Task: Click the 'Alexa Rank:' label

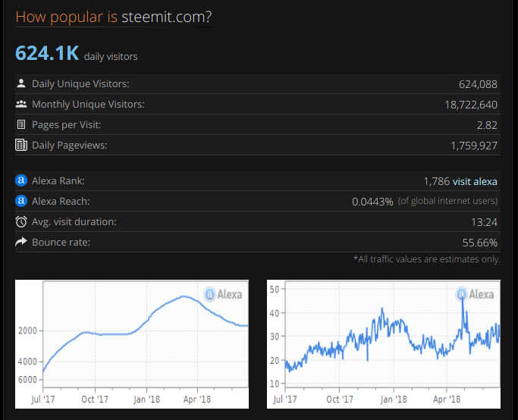Action: (x=58, y=181)
